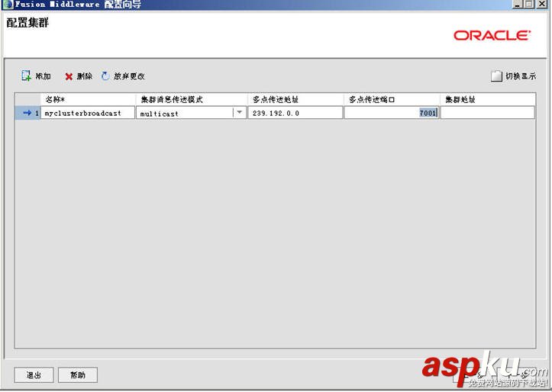Click the empty cluster address field
Image resolution: width=552 pixels, height=392 pixels.
(488, 113)
